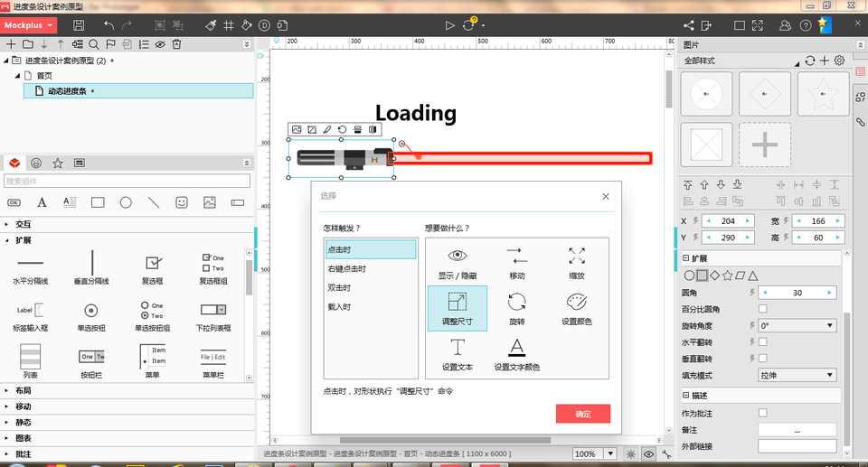This screenshot has height=467, width=868.
Task: Collapse the project root tree node
Action: click(x=6, y=61)
